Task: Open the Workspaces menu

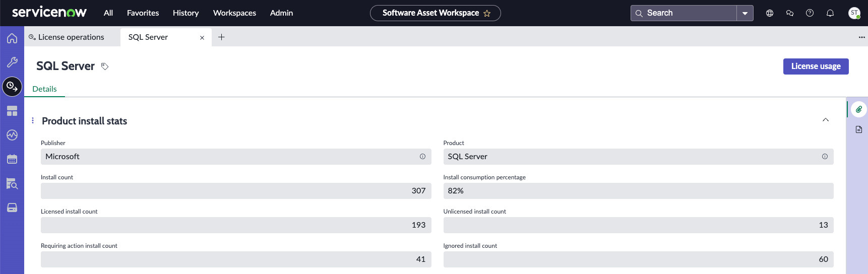Action: pyautogui.click(x=234, y=13)
